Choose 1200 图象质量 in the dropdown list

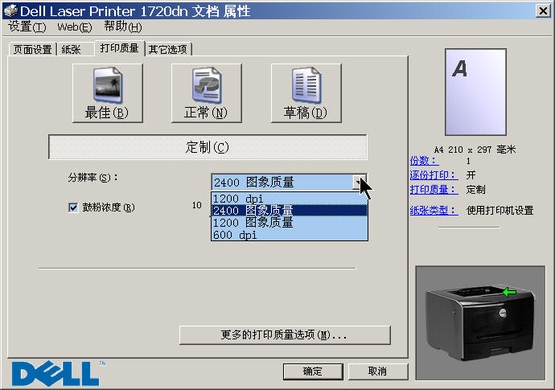tap(289, 223)
